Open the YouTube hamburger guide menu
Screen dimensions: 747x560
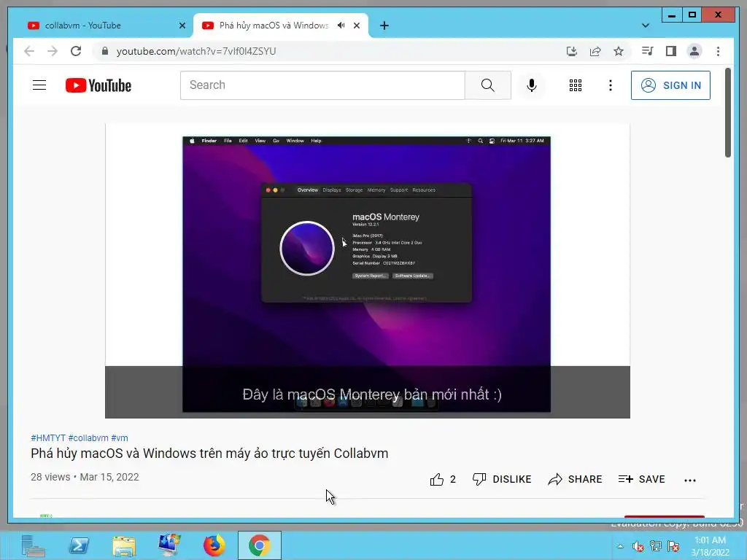[x=39, y=85]
